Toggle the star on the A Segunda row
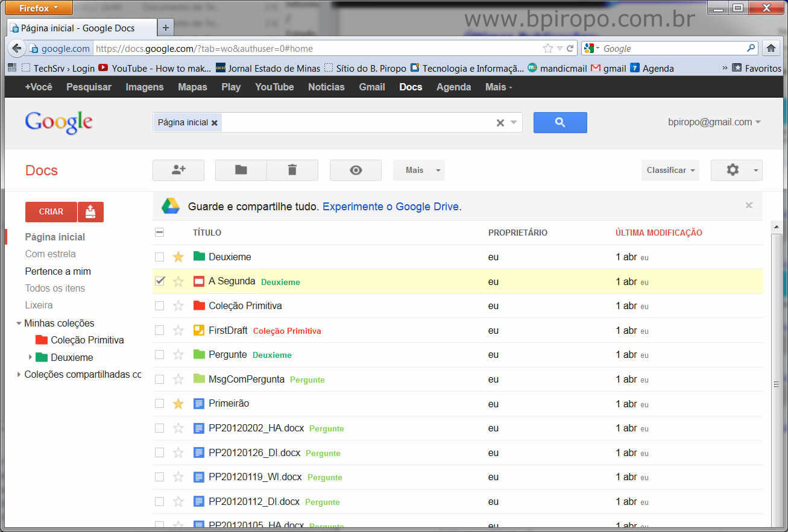 (x=178, y=281)
